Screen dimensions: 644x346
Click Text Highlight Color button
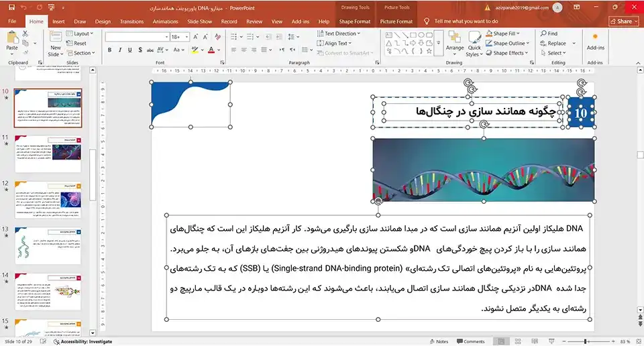coord(195,50)
